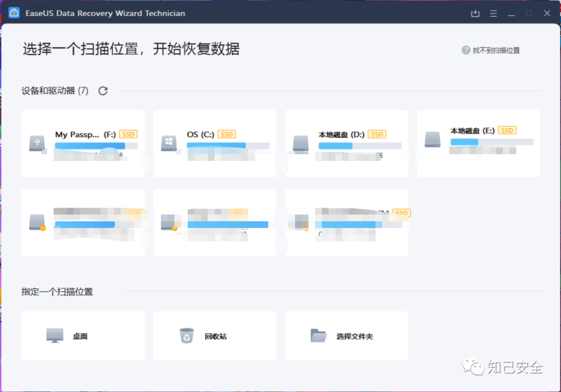Viewport: 561px width, 392px height.
Task: Refresh the devices and drives list
Action: (103, 91)
